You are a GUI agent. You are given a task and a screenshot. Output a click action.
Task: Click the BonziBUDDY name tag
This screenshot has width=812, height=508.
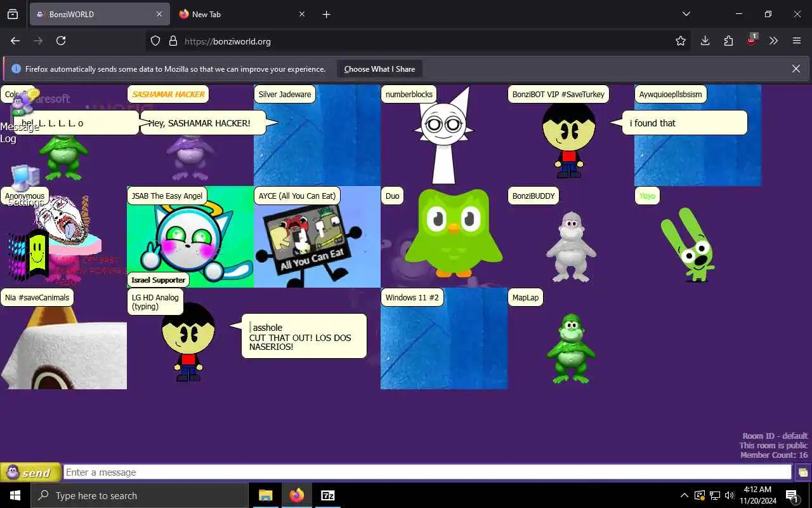pos(534,196)
